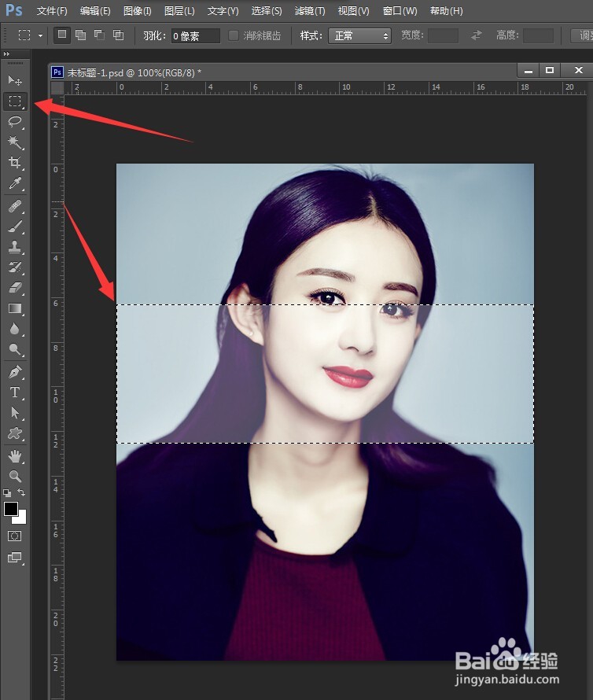The width and height of the screenshot is (593, 700).
Task: Select the Lasso tool
Action: [x=15, y=121]
